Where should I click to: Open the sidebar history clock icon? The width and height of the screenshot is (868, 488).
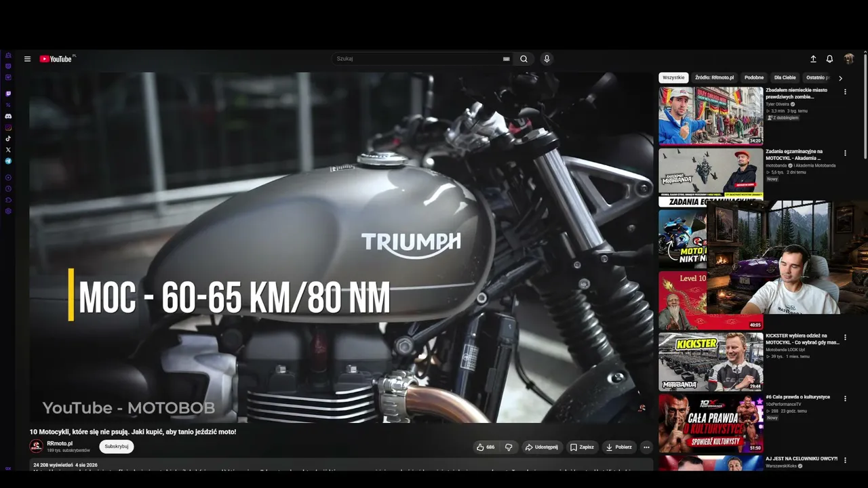click(8, 188)
